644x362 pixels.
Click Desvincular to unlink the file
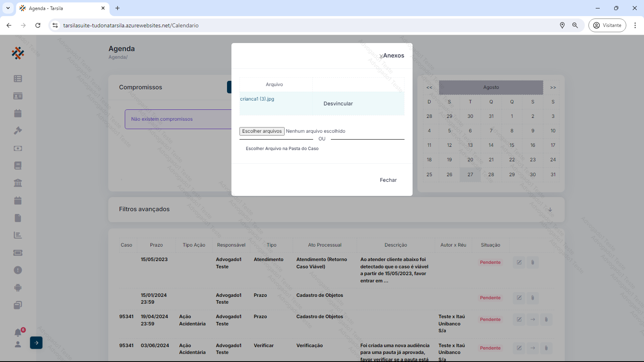tap(338, 104)
